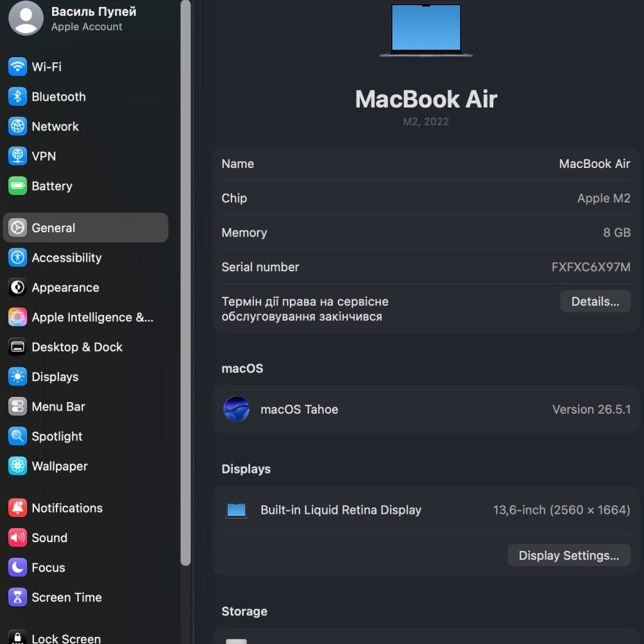Click the sidebar scrollbar
This screenshot has width=644, height=644.
(186, 282)
